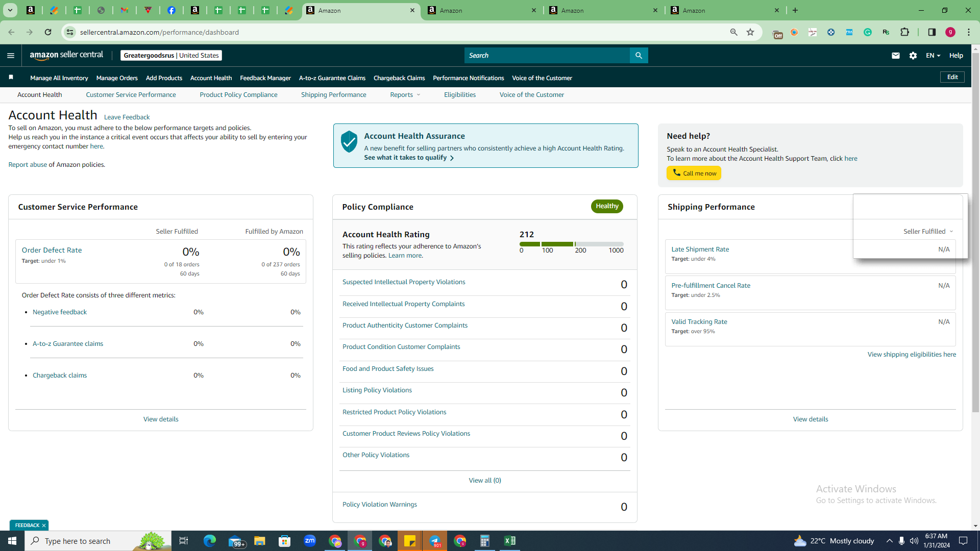Click the search magnifier button
This screenshot has height=551, width=980.
[x=639, y=55]
